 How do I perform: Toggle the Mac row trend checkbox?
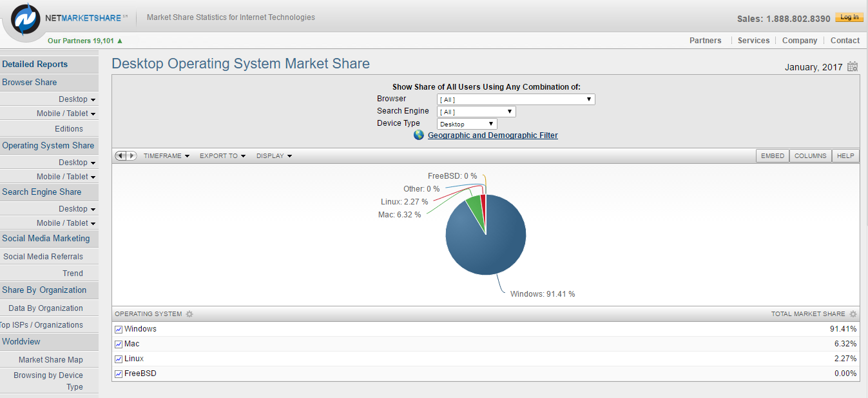(119, 344)
